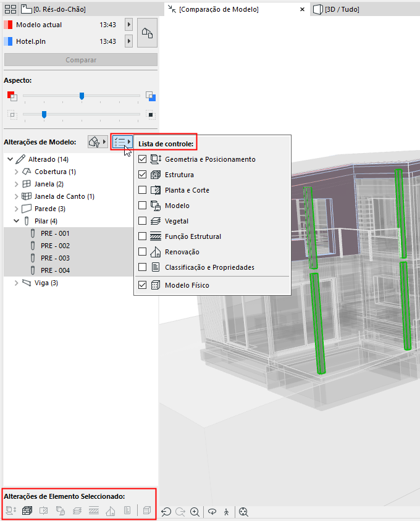
Task: Click the red Modelo actual colour icon on the Aspecto slider
Action: (x=12, y=96)
